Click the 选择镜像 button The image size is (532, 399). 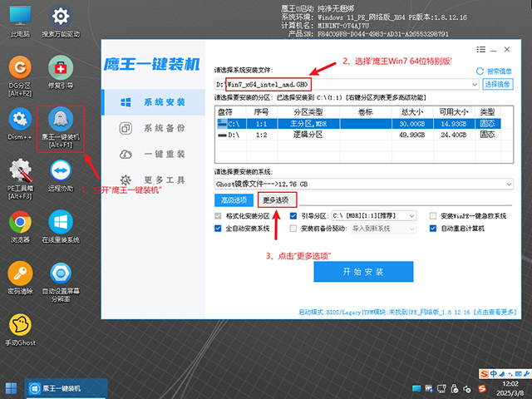point(498,84)
